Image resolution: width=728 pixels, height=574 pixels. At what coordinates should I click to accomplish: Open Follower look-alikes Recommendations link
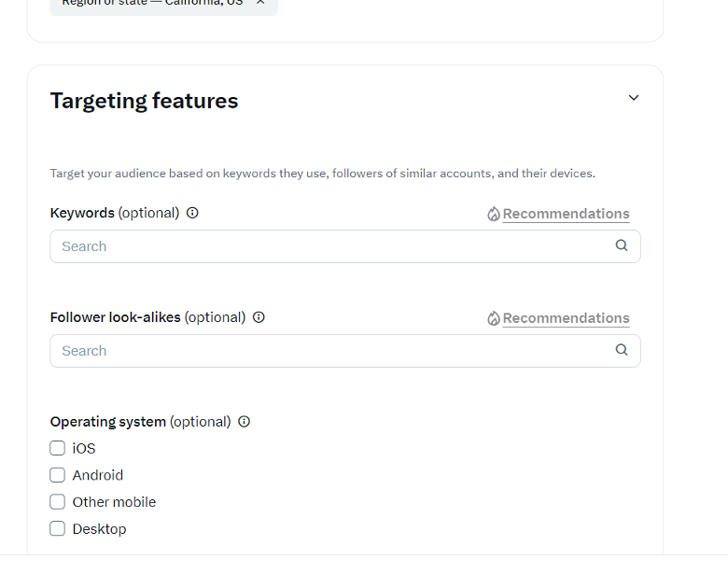click(566, 318)
